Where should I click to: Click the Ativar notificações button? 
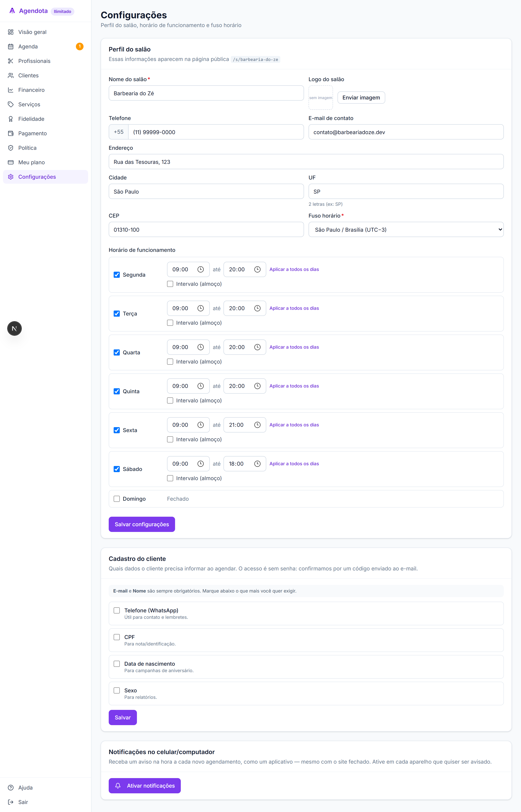pyautogui.click(x=145, y=786)
